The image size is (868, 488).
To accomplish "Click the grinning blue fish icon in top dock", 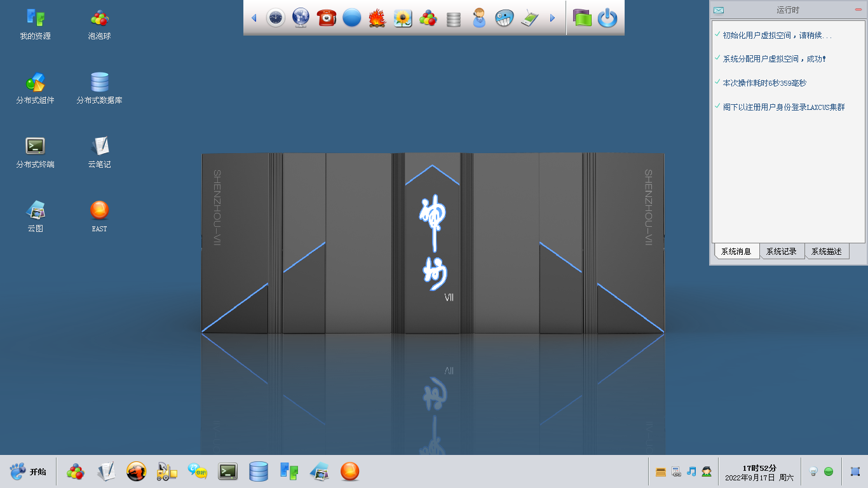I will click(x=505, y=18).
